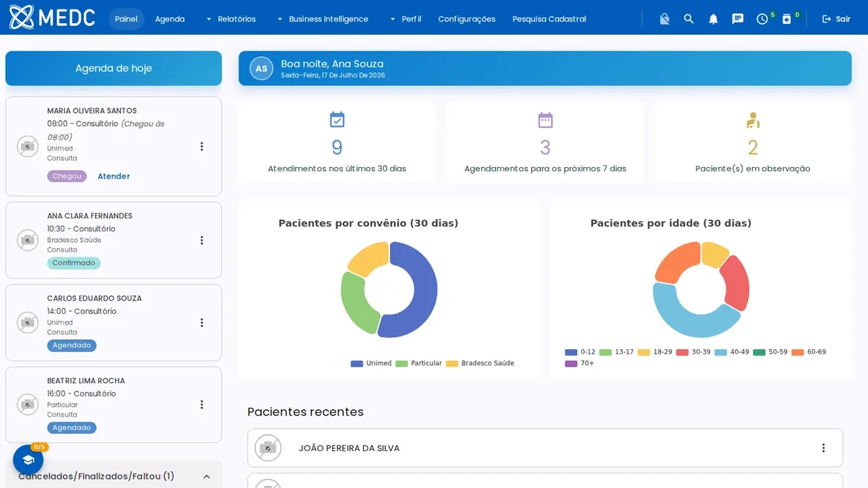Open the Painel tab
Viewport: 868px width, 488px height.
(126, 19)
